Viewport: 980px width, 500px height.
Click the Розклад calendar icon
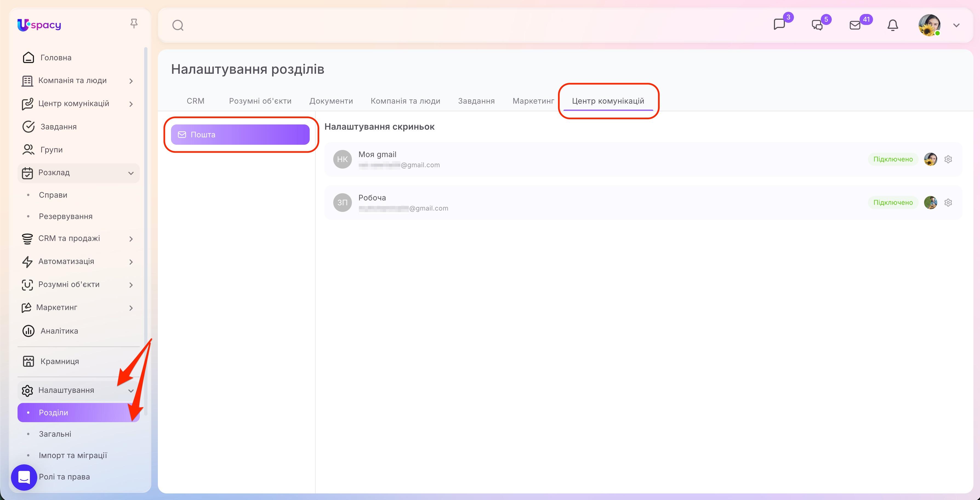point(27,173)
